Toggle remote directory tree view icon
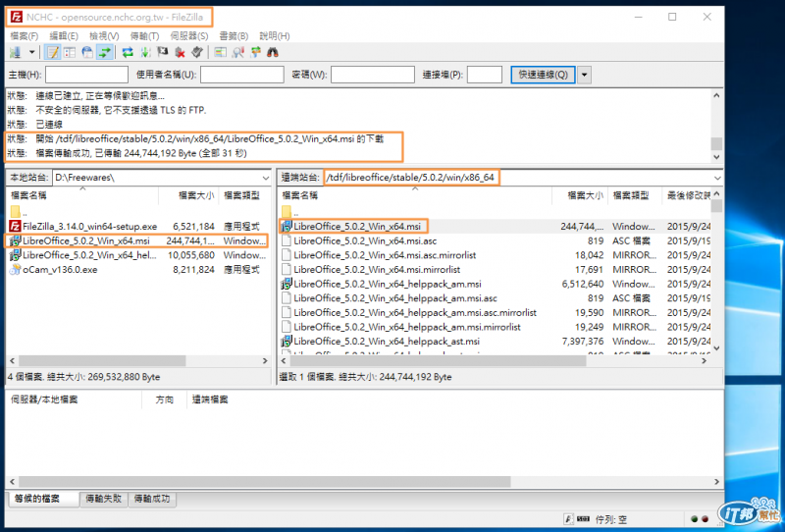Image resolution: width=785 pixels, height=532 pixels. coord(87,53)
